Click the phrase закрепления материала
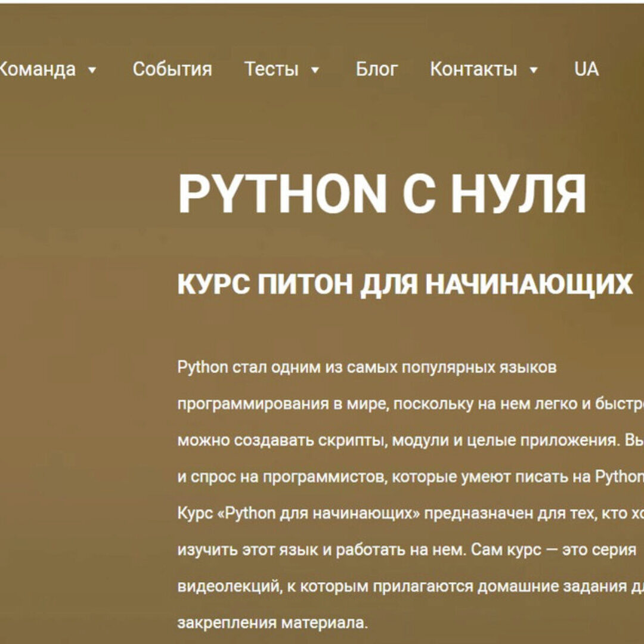Screen dimensions: 644x644 click(273, 623)
